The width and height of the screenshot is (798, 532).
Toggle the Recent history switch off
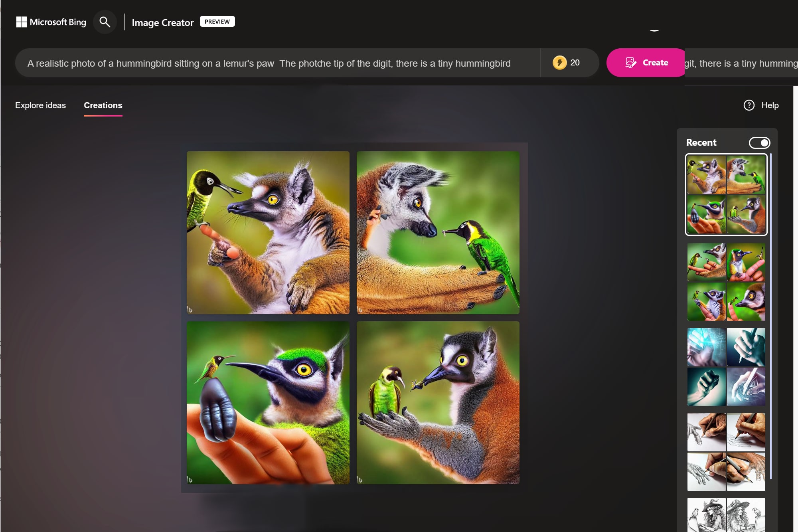[758, 142]
